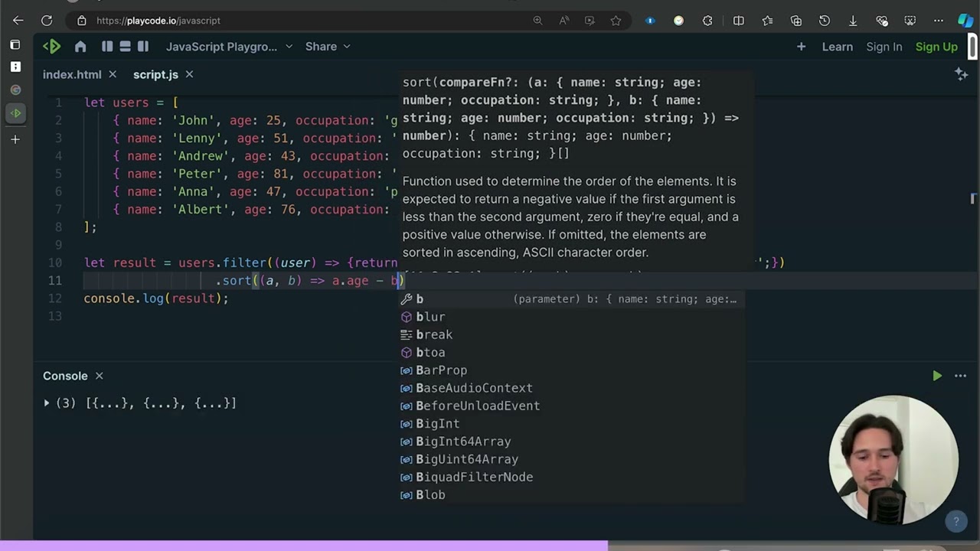The image size is (980, 551).
Task: Click the help question mark button
Action: pyautogui.click(x=955, y=522)
